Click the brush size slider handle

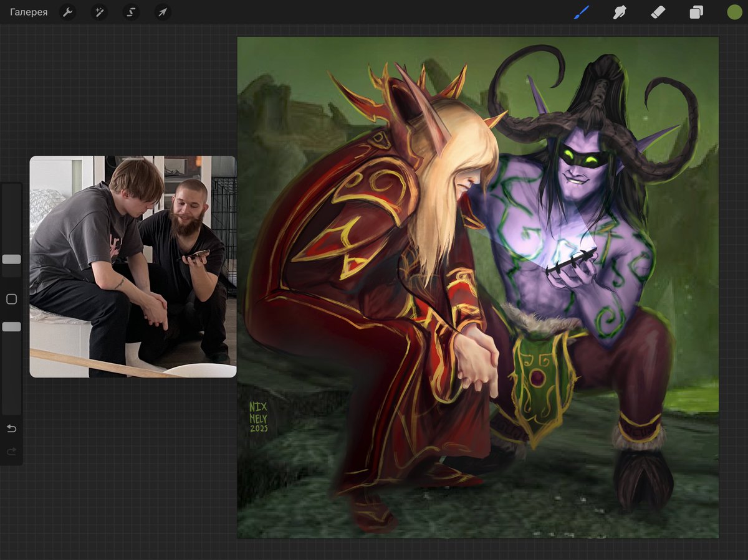click(x=11, y=259)
